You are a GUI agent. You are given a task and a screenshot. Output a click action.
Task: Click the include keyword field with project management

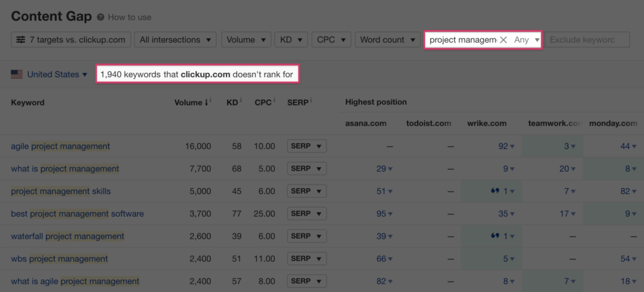463,40
